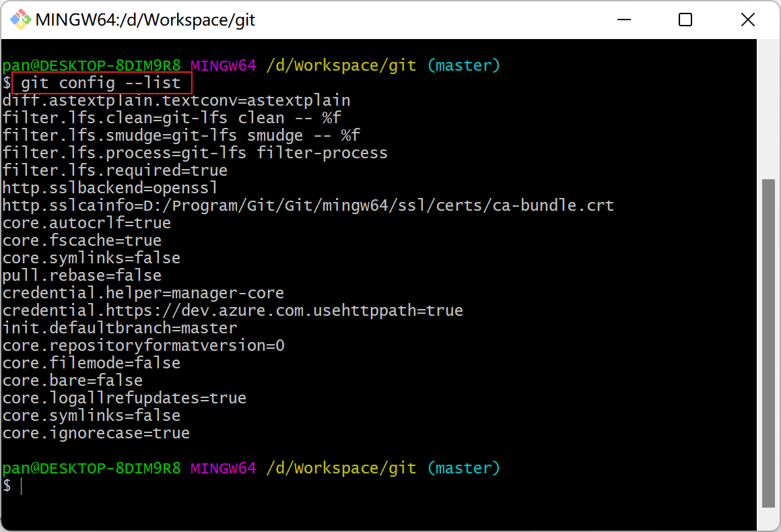
Task: Click the diff.astextplain.textconv line
Action: [x=176, y=100]
